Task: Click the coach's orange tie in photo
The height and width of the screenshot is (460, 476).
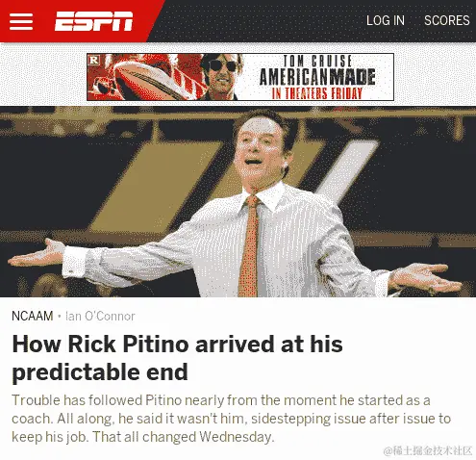Action: pyautogui.click(x=249, y=246)
